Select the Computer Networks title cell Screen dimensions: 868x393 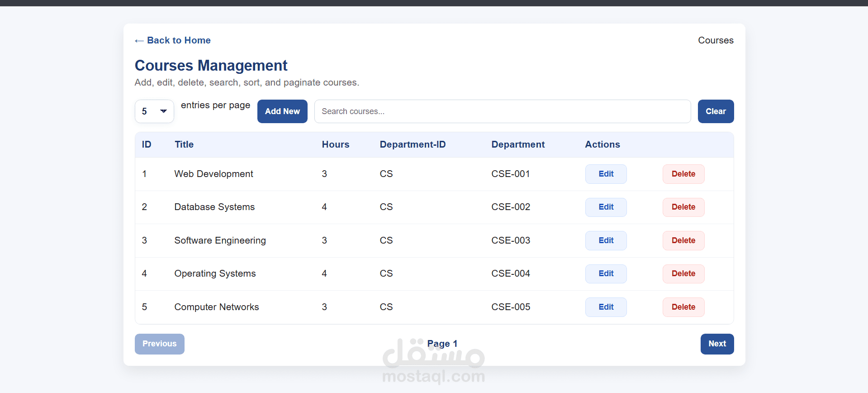pos(217,307)
